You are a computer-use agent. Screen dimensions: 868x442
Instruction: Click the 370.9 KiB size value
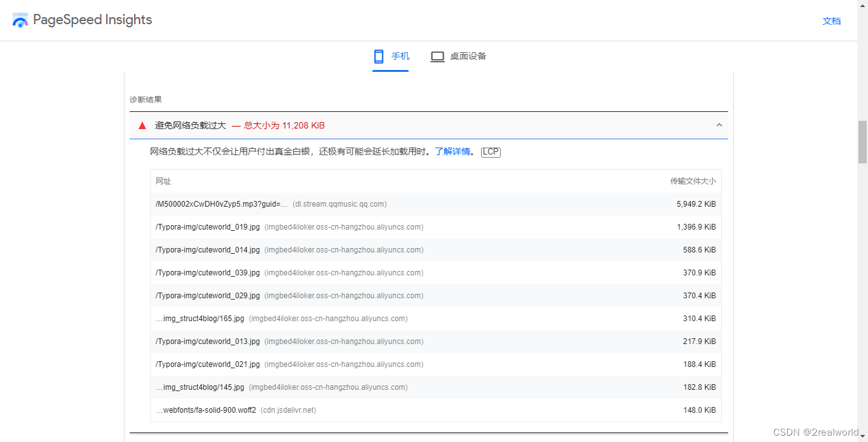coord(700,273)
